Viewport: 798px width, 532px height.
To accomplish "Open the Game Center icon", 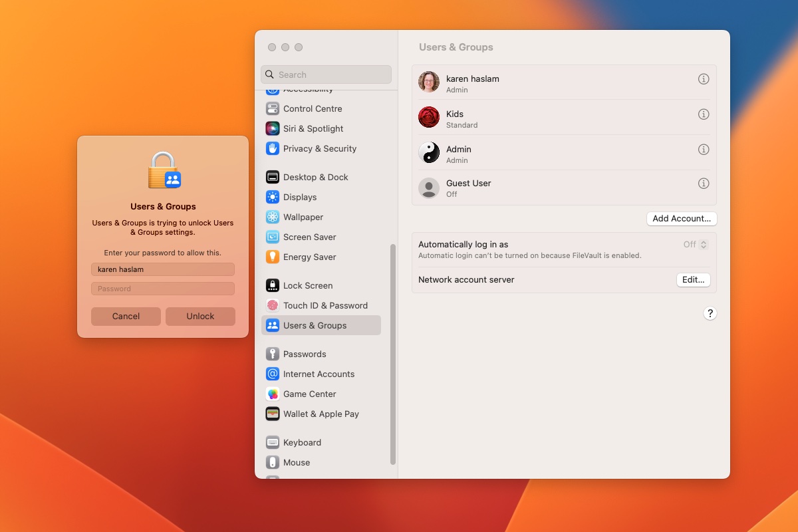I will click(273, 394).
